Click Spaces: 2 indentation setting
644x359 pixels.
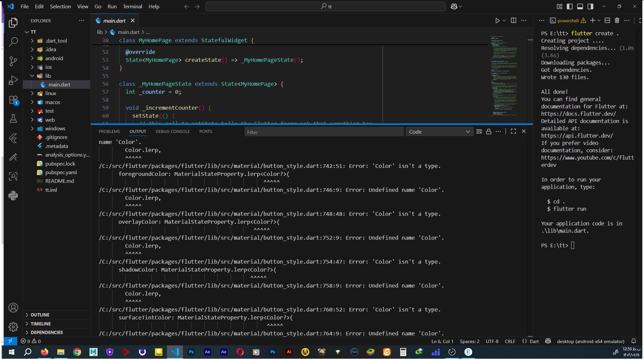[470, 341]
